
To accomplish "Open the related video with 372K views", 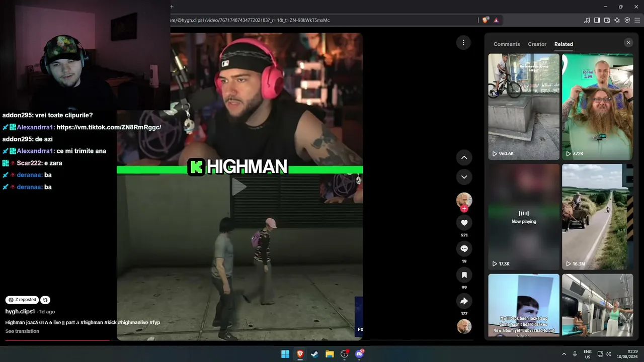I will point(598,107).
